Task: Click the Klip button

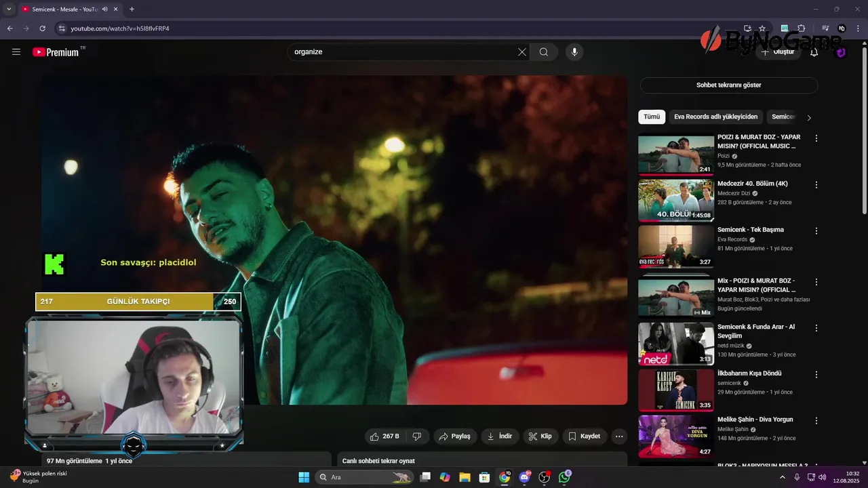Action: click(540, 436)
